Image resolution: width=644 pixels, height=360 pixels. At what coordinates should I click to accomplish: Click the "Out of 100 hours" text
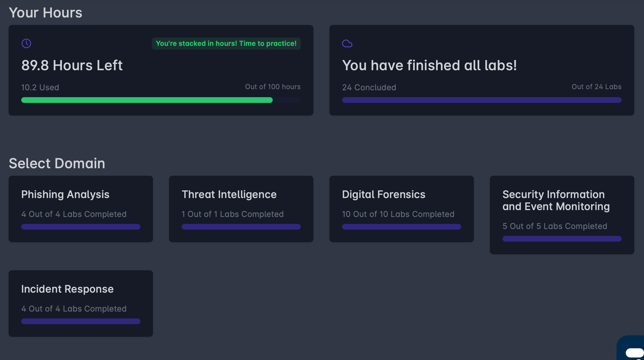(273, 87)
